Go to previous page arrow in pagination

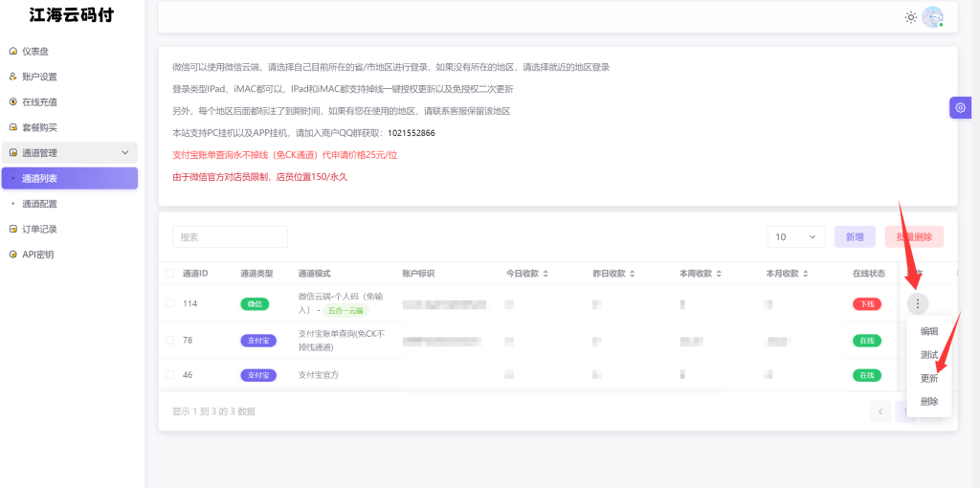pos(880,411)
